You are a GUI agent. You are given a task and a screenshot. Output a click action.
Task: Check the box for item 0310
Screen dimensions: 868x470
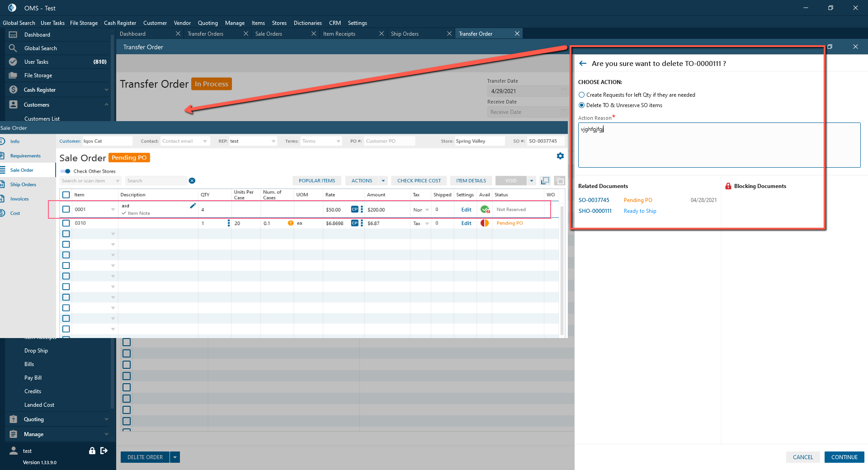coord(66,223)
